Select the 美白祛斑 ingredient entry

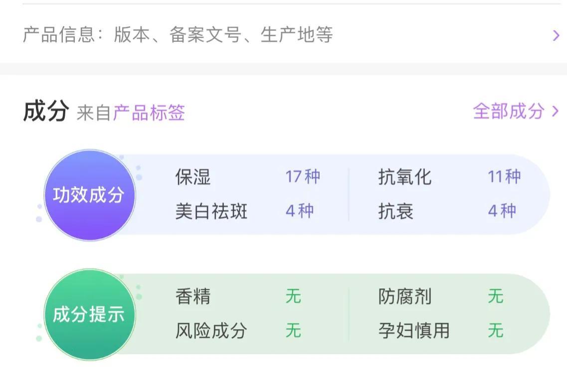click(211, 211)
